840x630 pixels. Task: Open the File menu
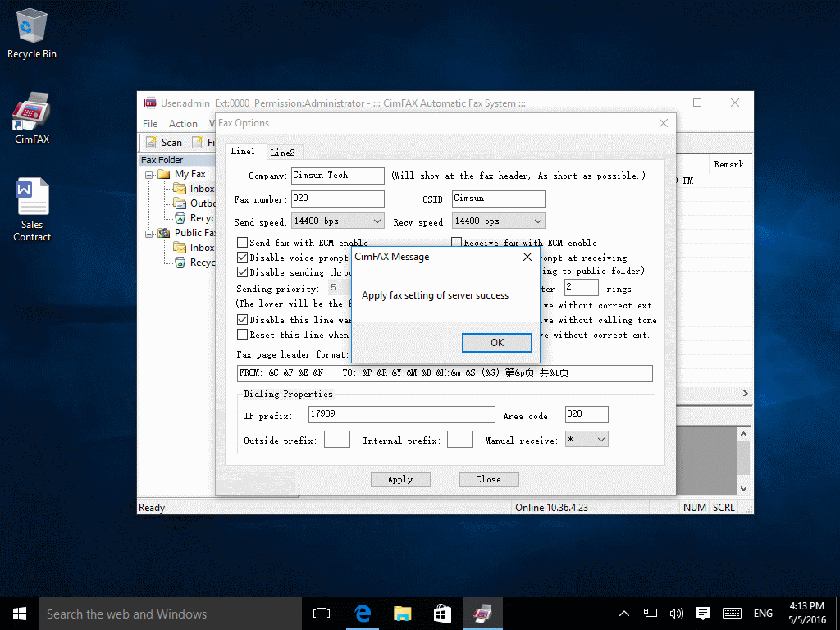tap(151, 124)
